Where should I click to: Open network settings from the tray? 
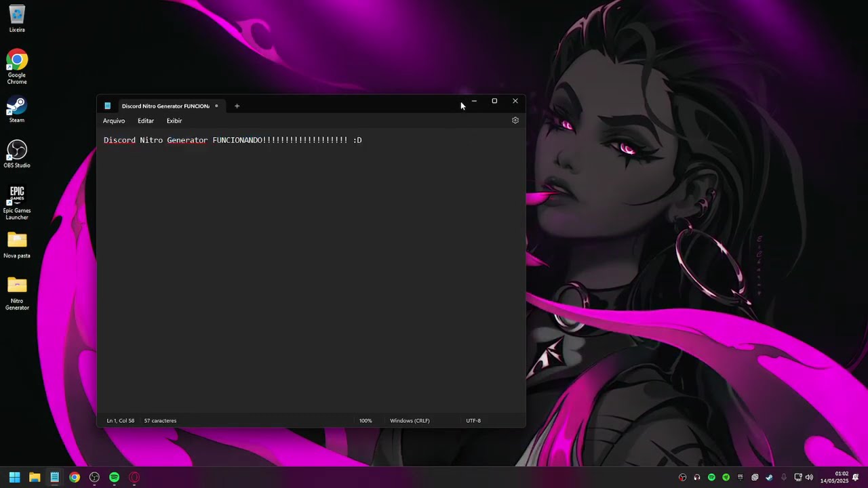798,477
